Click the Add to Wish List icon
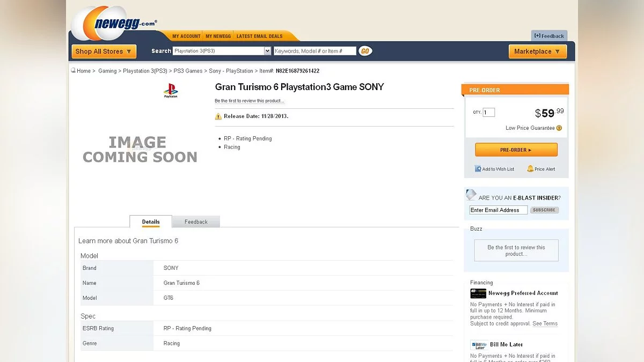Image resolution: width=644 pixels, height=362 pixels. coord(478,168)
